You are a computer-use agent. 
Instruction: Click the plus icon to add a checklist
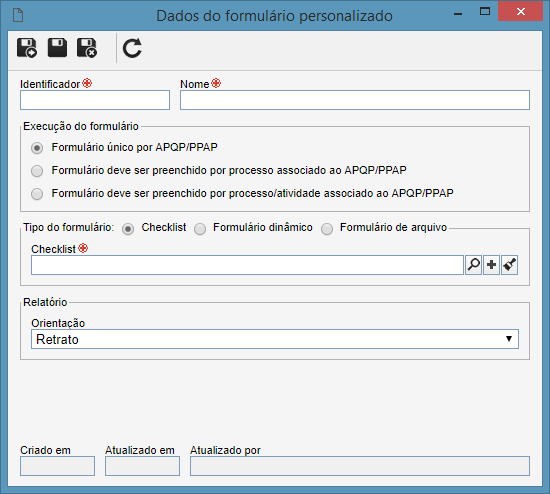tap(491, 265)
